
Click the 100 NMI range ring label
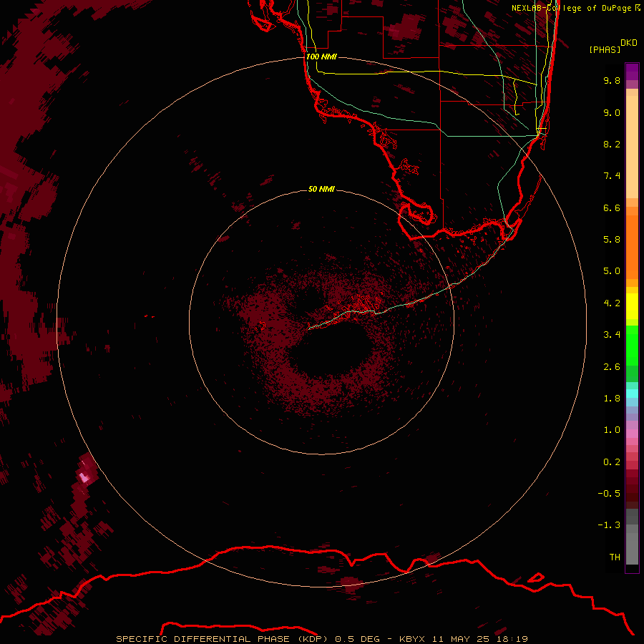pyautogui.click(x=321, y=57)
